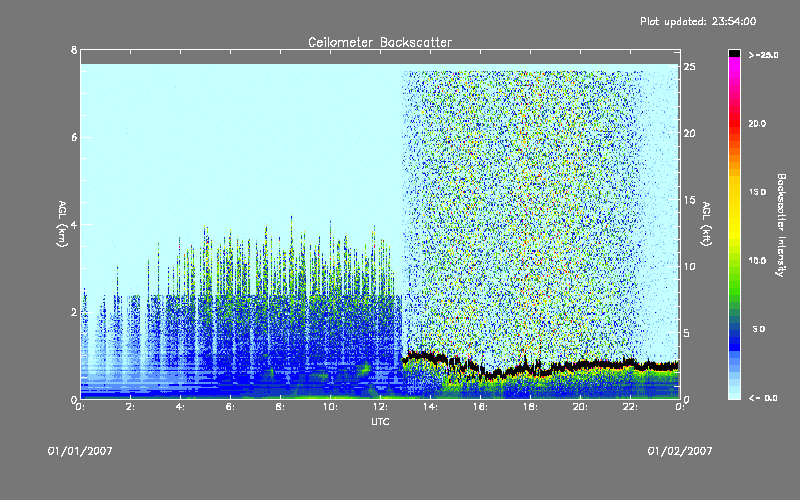The width and height of the screenshot is (800, 500).
Task: Click the '20.0' colorbar label
Action: tap(757, 123)
